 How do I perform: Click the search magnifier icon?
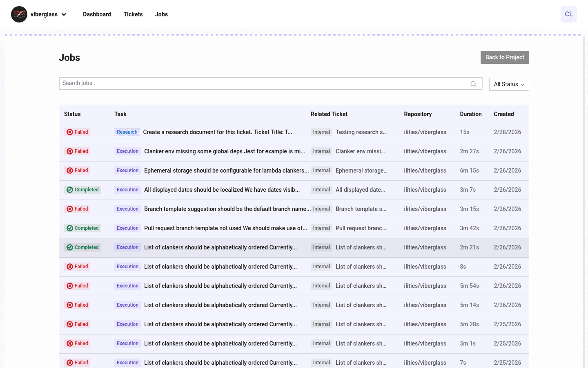pyautogui.click(x=474, y=84)
